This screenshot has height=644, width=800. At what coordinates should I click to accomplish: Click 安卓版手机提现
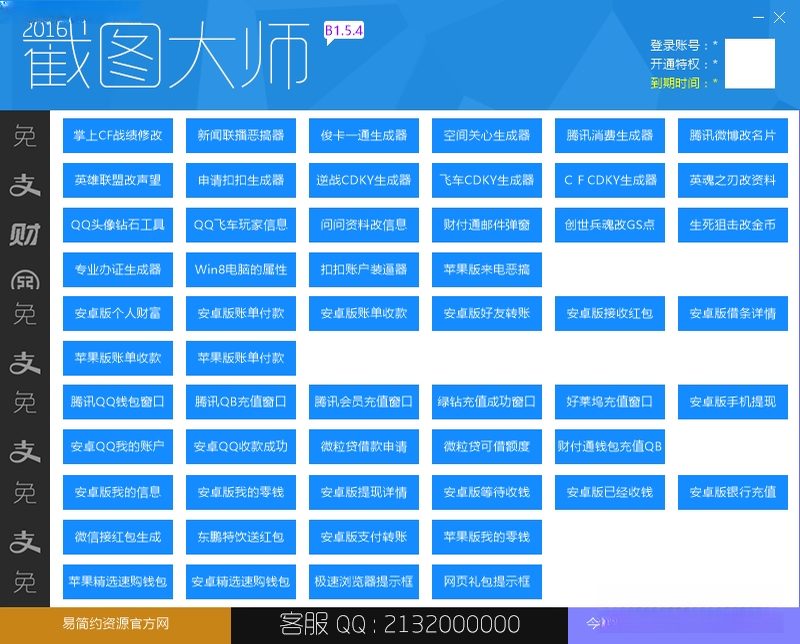pos(733,402)
